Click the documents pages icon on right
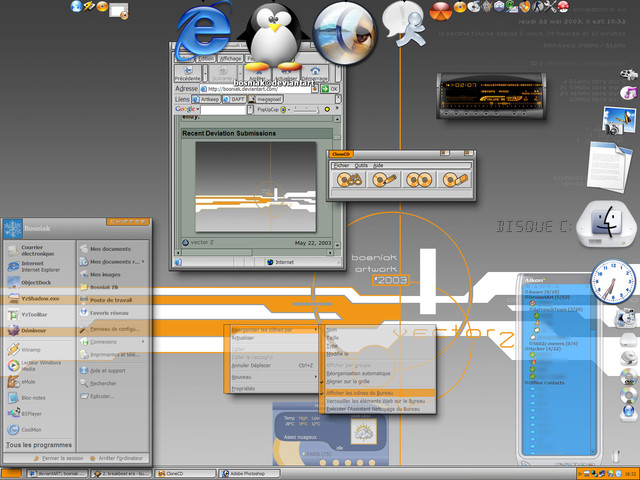640x480 pixels. (610, 167)
